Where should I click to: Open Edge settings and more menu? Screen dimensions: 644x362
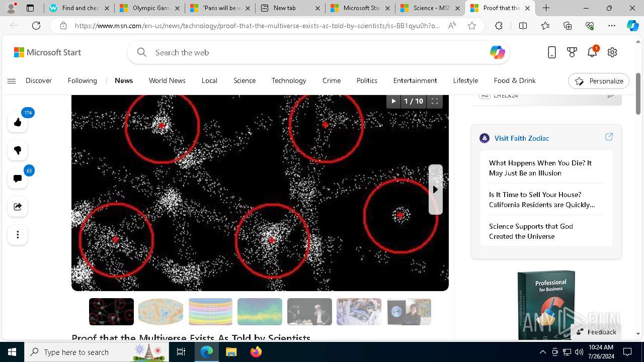pyautogui.click(x=612, y=26)
